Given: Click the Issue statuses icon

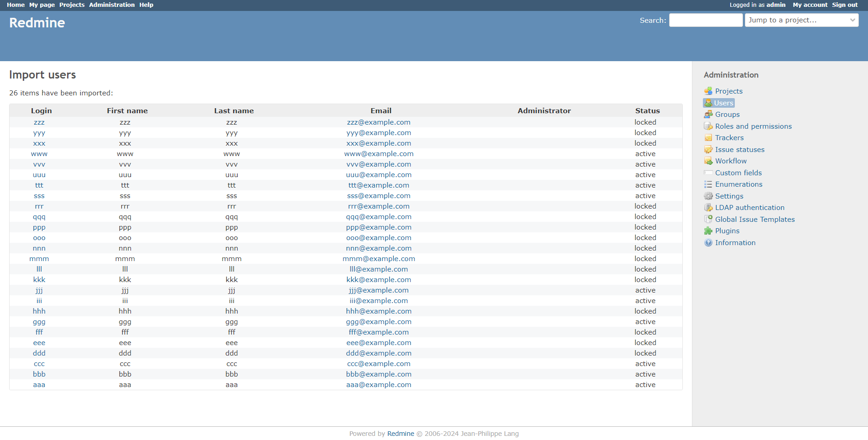Looking at the screenshot, I should [x=708, y=150].
